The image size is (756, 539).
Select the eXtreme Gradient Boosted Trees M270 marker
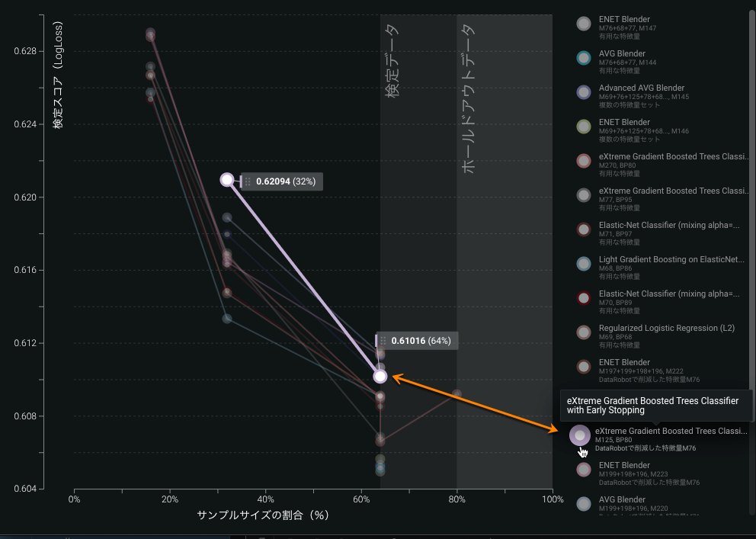584,161
